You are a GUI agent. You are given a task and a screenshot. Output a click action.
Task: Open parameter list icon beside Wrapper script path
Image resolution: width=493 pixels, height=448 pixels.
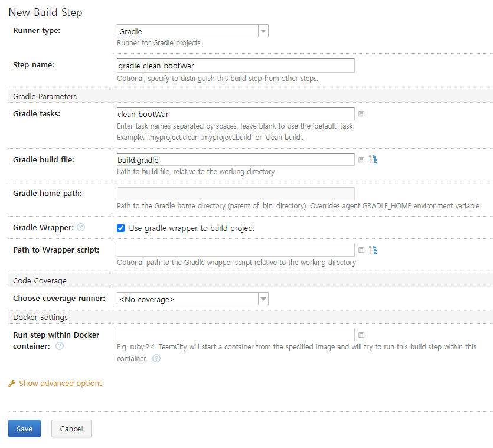(x=361, y=250)
